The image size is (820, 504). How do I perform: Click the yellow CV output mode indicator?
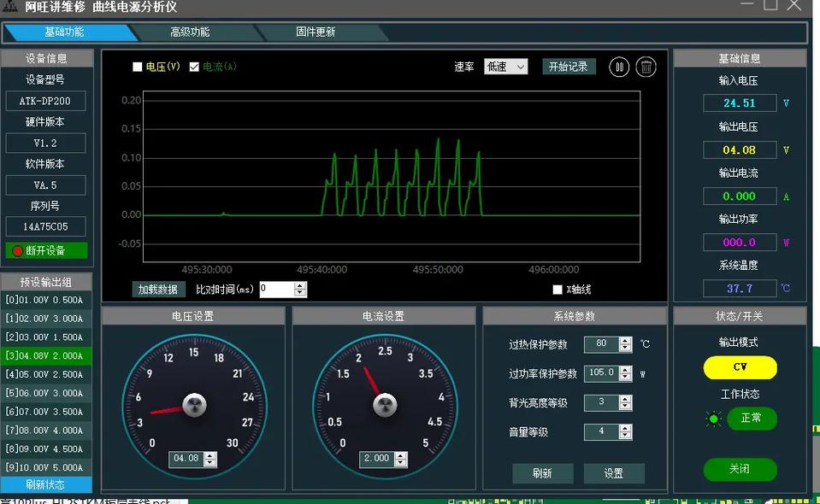[740, 367]
